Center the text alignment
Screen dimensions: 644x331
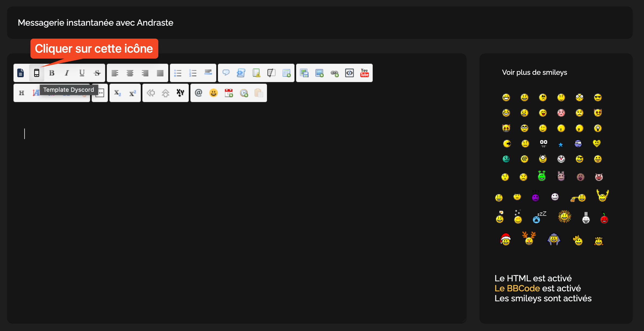pyautogui.click(x=130, y=73)
